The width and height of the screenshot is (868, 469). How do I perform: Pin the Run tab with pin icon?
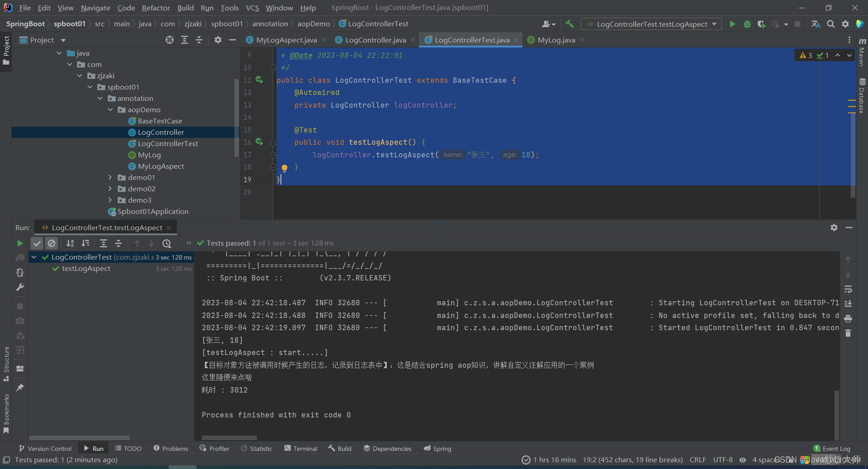pyautogui.click(x=20, y=388)
